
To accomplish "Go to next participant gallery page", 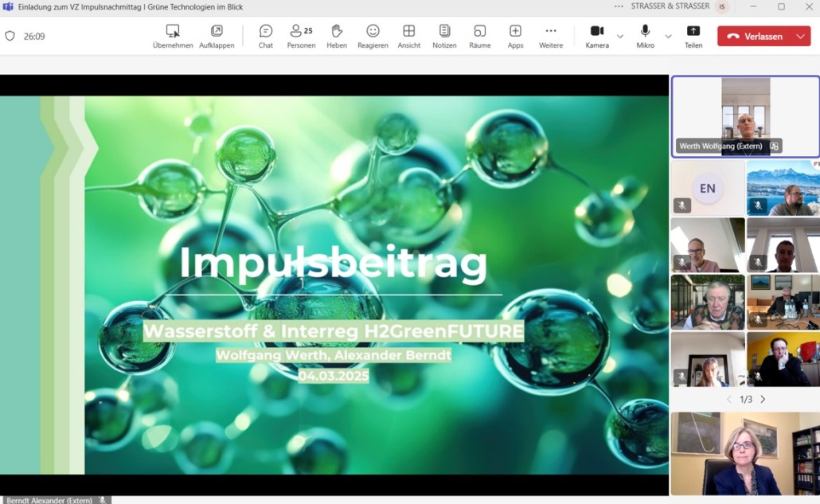I will click(763, 400).
